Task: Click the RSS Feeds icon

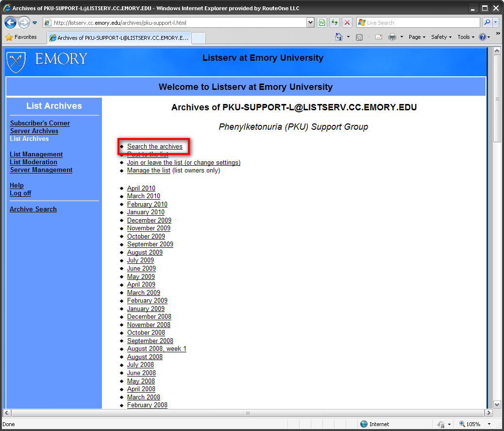Action: pyautogui.click(x=359, y=37)
